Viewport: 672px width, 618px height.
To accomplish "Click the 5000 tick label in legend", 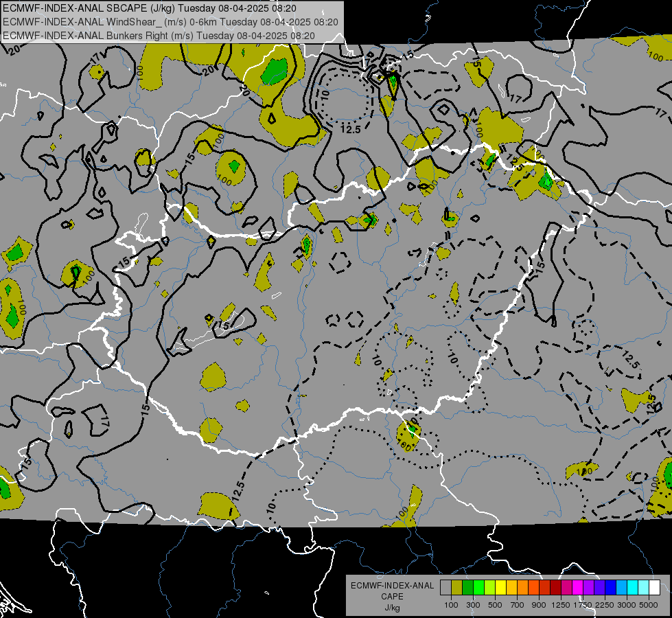I will pos(649,605).
